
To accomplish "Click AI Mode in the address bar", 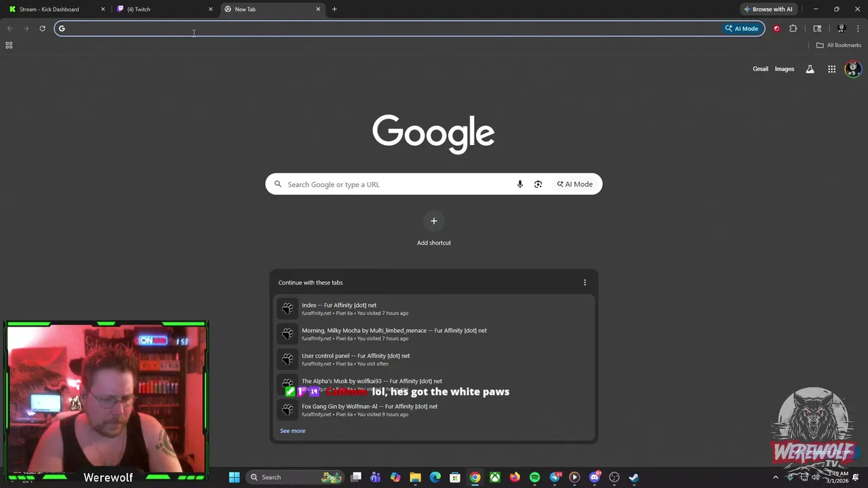I will point(742,28).
